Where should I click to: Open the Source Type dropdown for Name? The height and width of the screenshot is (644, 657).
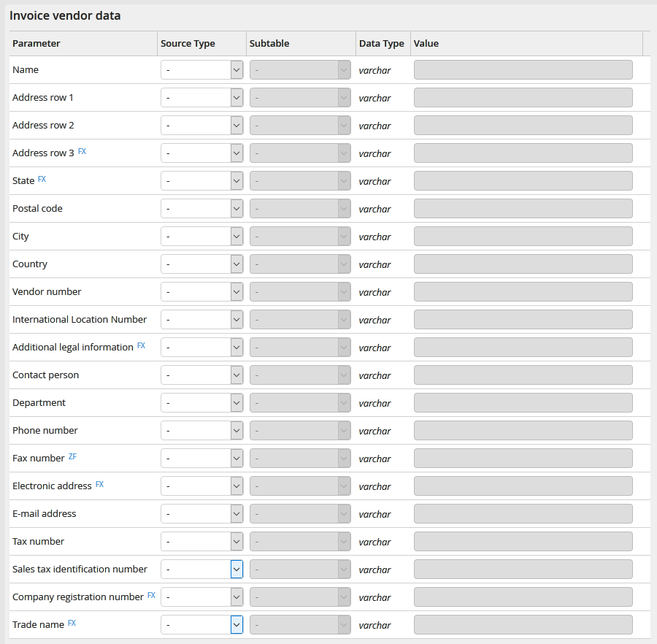202,70
